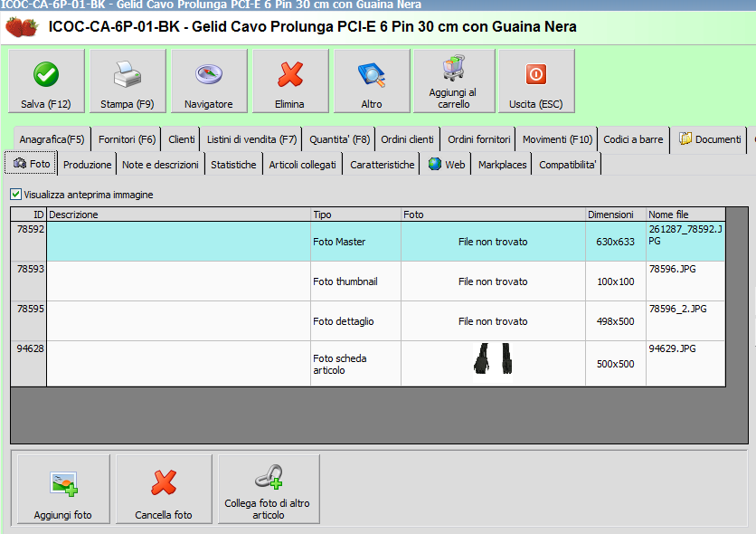The height and width of the screenshot is (534, 756).
Task: Click the Nome file column header
Action: 685,215
